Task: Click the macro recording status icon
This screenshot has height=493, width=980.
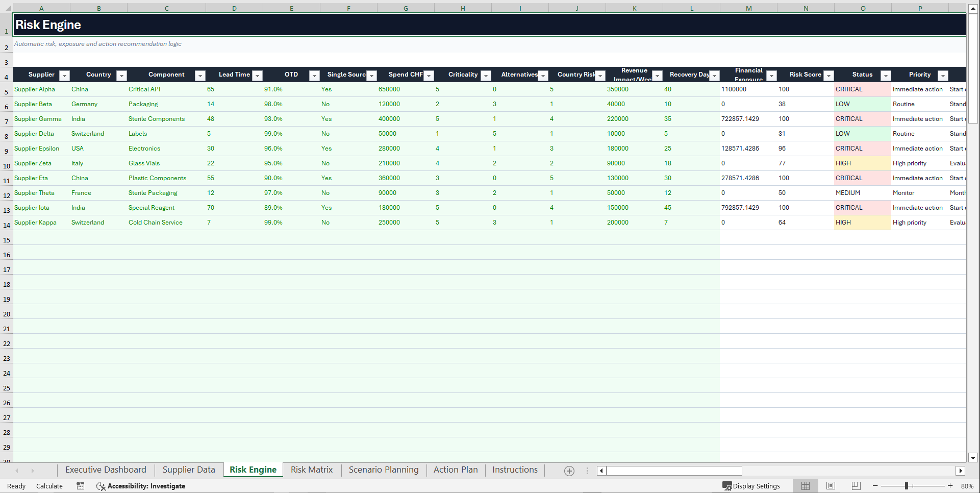Action: pos(81,486)
